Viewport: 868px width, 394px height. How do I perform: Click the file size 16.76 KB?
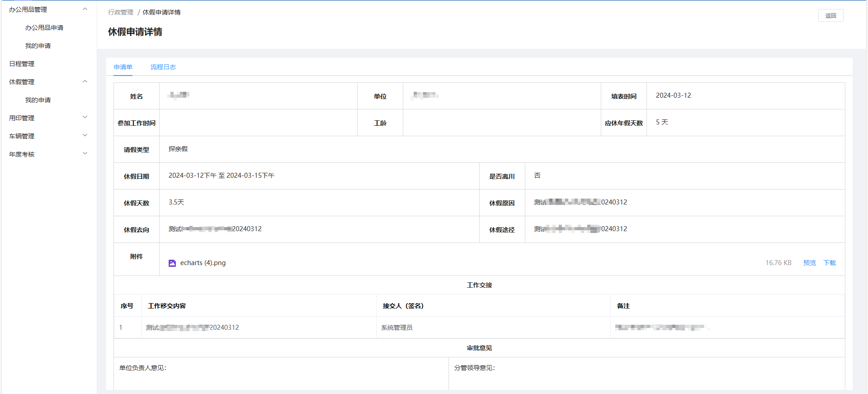click(778, 263)
